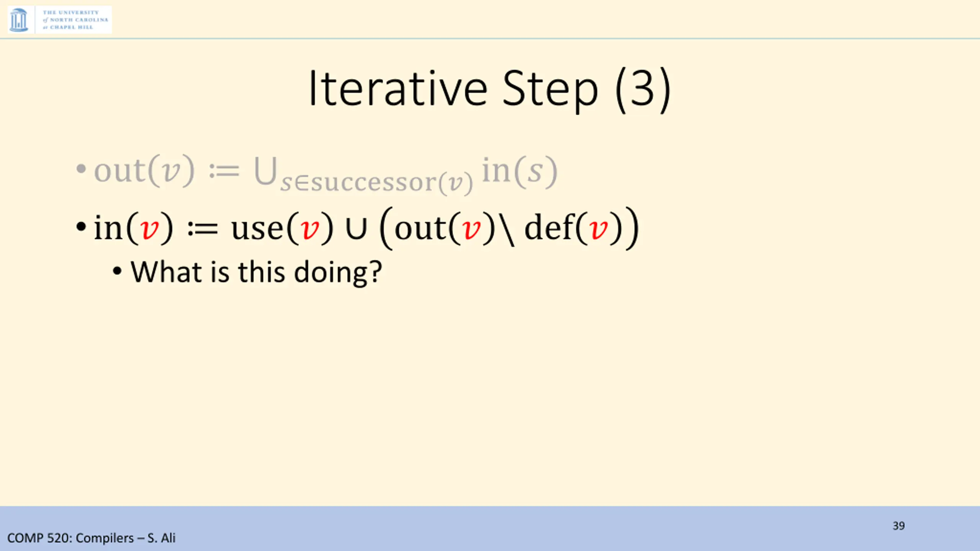Click the slide number 39
This screenshot has height=551, width=980.
[898, 526]
